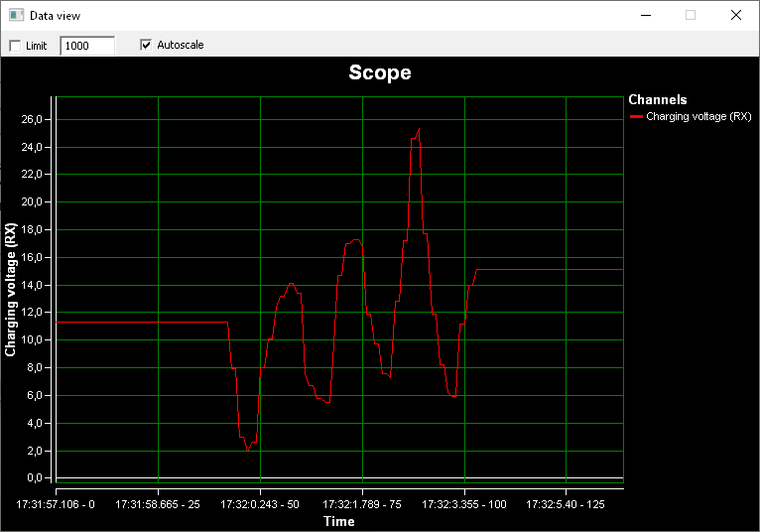Click the 17:32:3.355 - 100 time tick label
The width and height of the screenshot is (760, 532).
(x=464, y=504)
